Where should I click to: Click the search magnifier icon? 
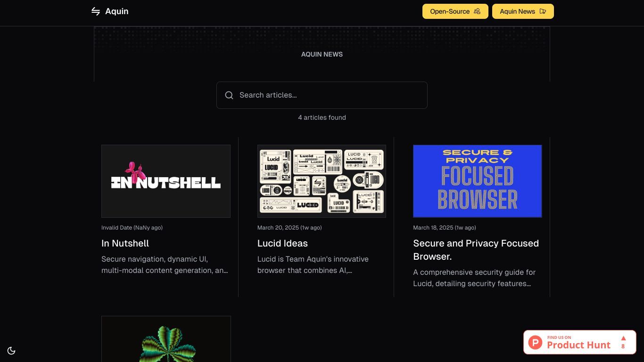(229, 95)
